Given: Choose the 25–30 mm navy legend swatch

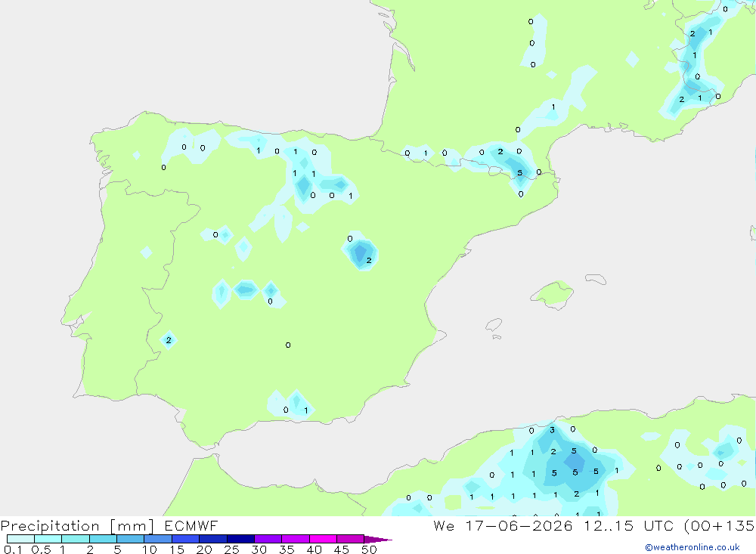Looking at the screenshot, I should (240, 539).
